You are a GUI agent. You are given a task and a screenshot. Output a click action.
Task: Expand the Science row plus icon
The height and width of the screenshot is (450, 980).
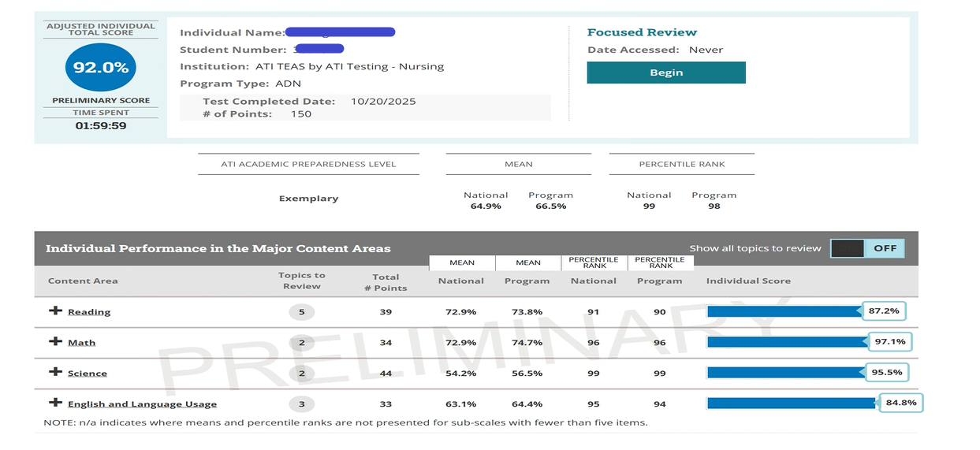pos(55,372)
